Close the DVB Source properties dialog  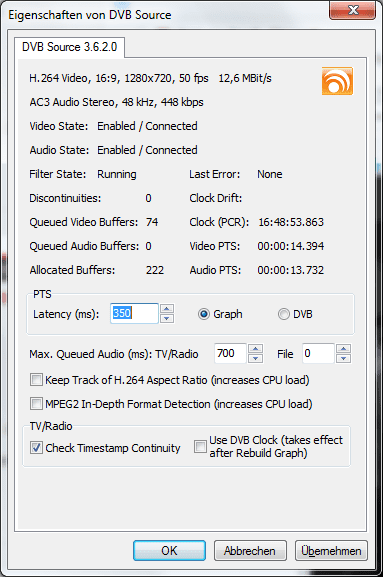coord(353,10)
